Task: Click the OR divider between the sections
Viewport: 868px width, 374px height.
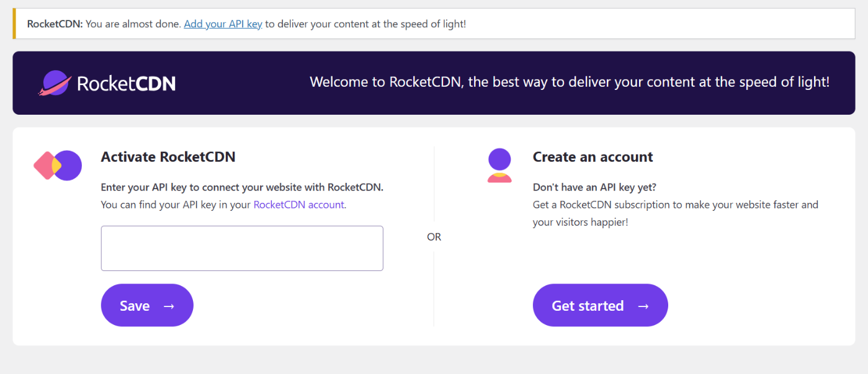Action: pyautogui.click(x=434, y=236)
